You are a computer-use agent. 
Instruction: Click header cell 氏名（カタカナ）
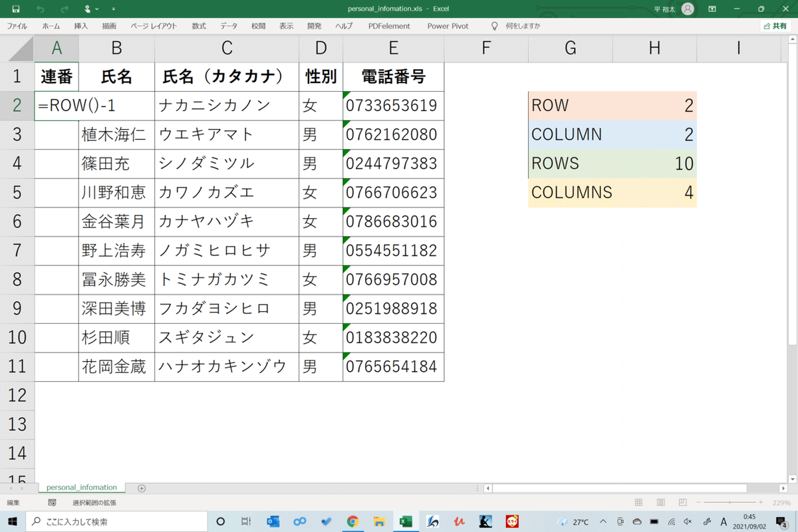[227, 76]
